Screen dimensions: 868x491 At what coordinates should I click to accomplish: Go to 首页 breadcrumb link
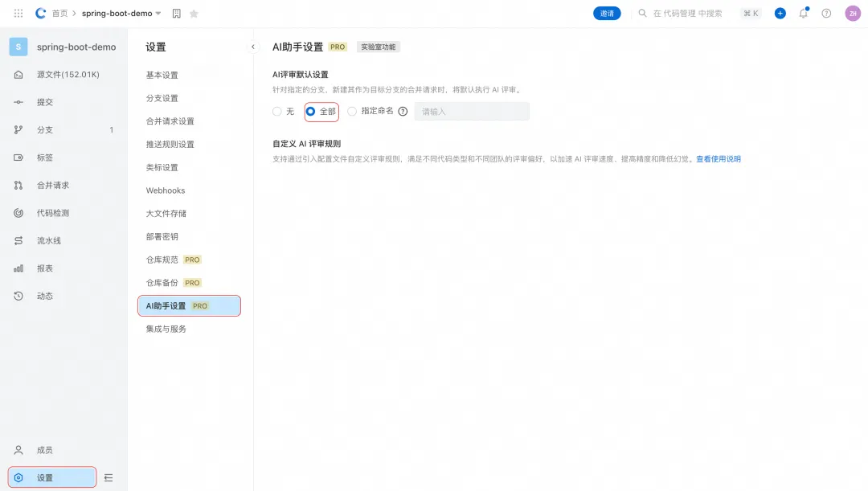pyautogui.click(x=59, y=14)
